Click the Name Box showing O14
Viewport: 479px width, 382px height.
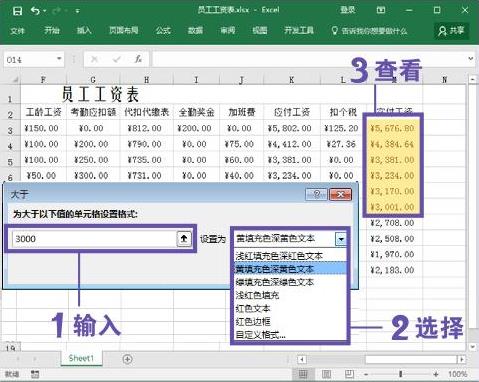tap(30, 60)
